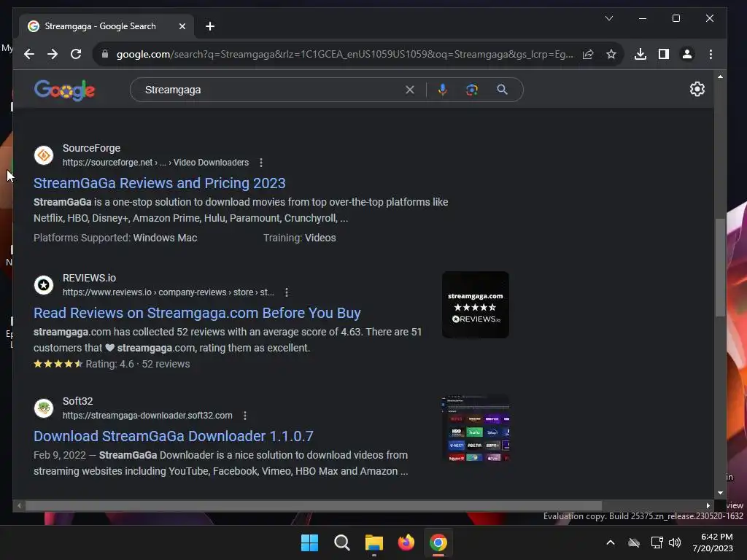Image resolution: width=747 pixels, height=560 pixels.
Task: Click the horizontal scrollbar right arrow
Action: tap(708, 506)
